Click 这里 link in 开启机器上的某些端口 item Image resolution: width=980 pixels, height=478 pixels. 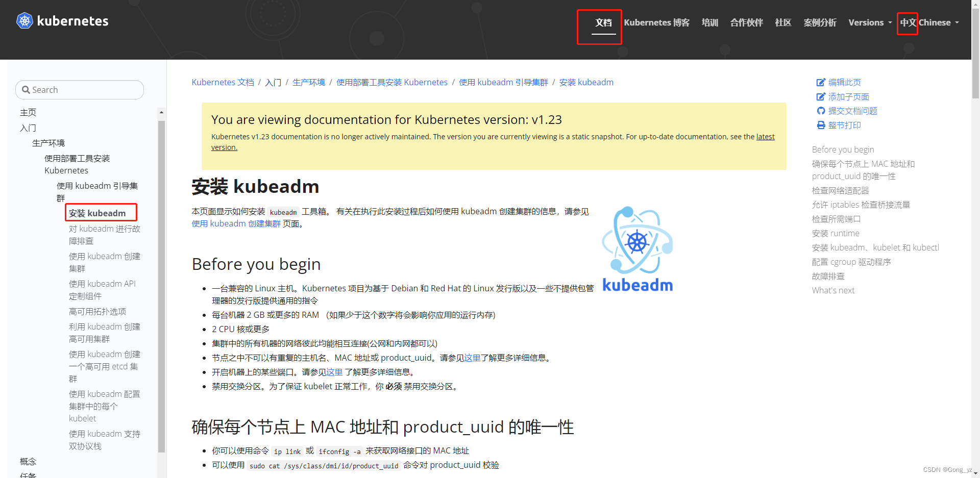pyautogui.click(x=334, y=372)
